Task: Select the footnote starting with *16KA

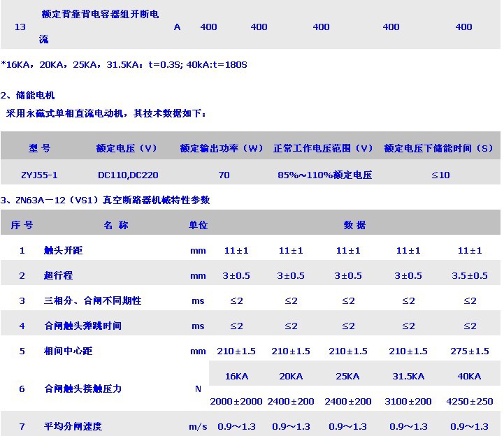Action: 124,65
